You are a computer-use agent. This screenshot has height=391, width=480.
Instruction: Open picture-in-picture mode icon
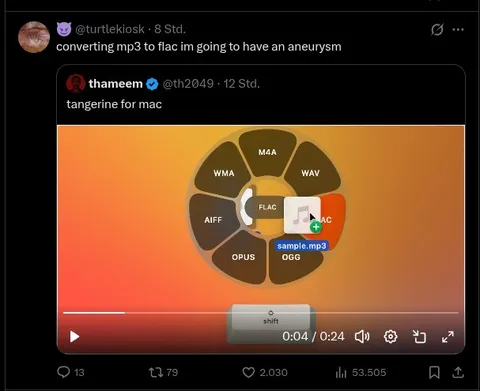[419, 337]
